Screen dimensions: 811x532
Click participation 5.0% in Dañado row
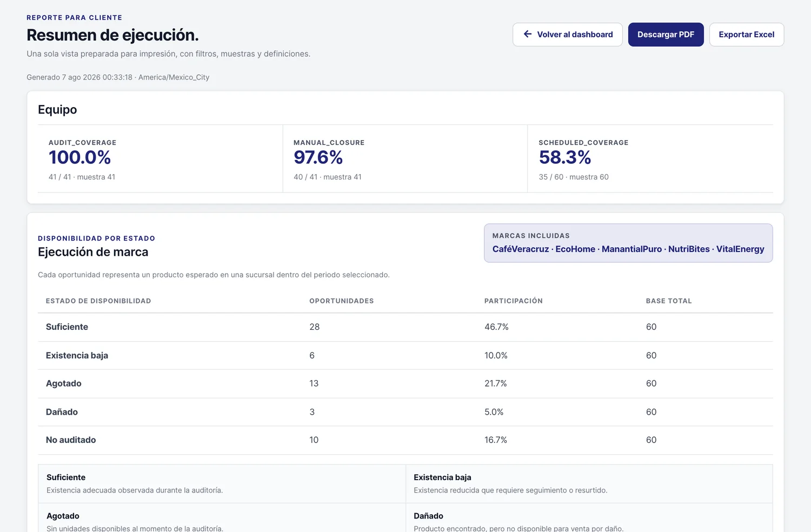494,412
